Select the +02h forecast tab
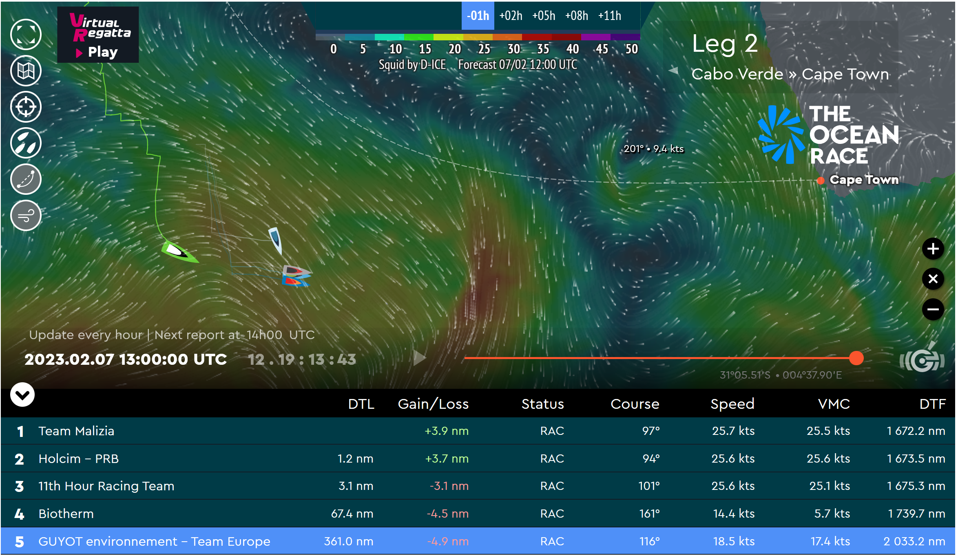 511,15
